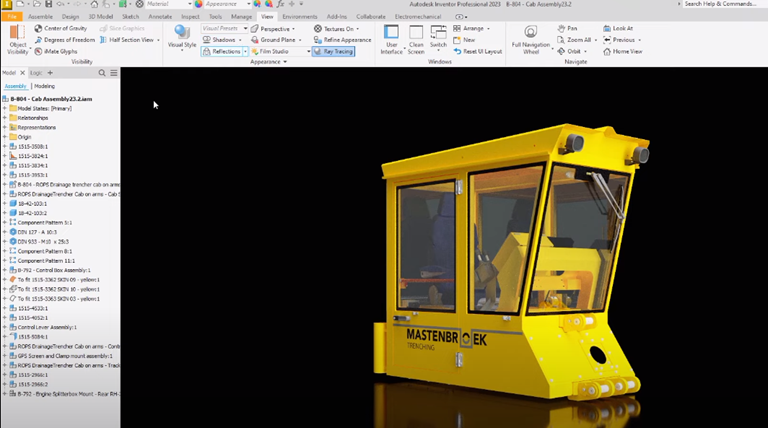Screen dimensions: 768x428
Task: Select Assembly view in browser
Action: point(15,86)
